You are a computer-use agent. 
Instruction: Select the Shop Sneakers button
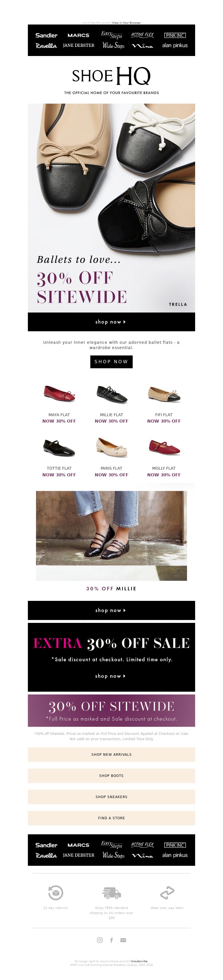(111, 796)
